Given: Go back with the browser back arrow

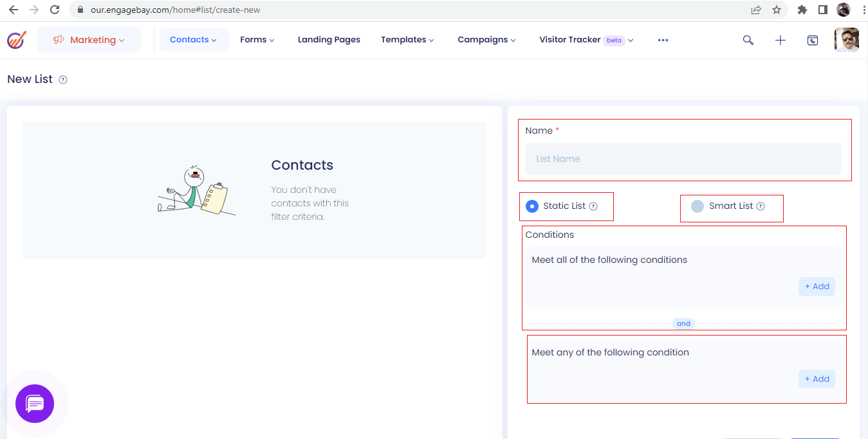Looking at the screenshot, I should tap(14, 10).
